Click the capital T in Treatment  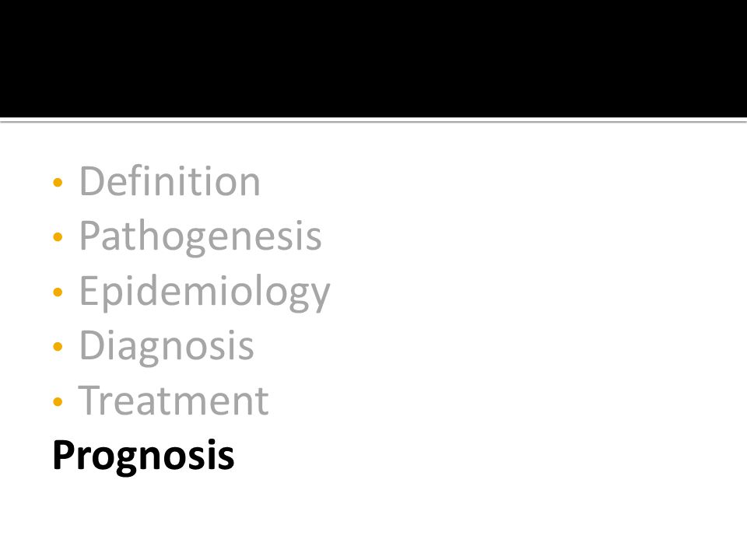(x=90, y=400)
